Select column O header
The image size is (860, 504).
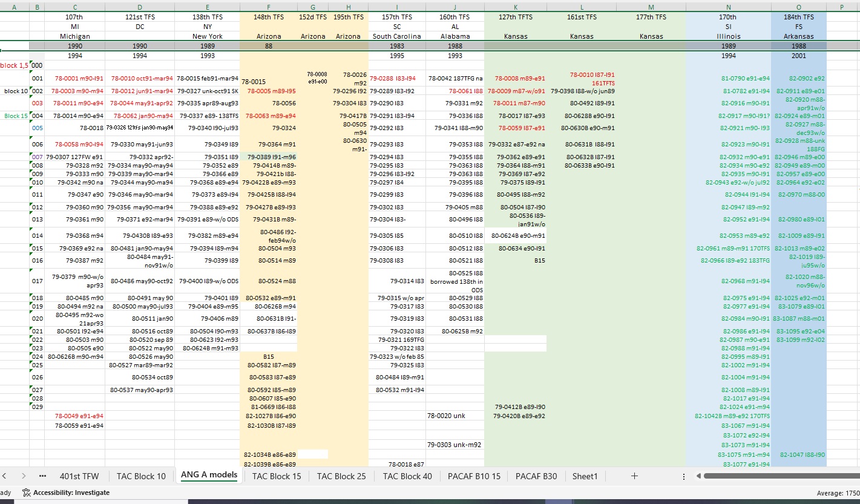click(799, 7)
